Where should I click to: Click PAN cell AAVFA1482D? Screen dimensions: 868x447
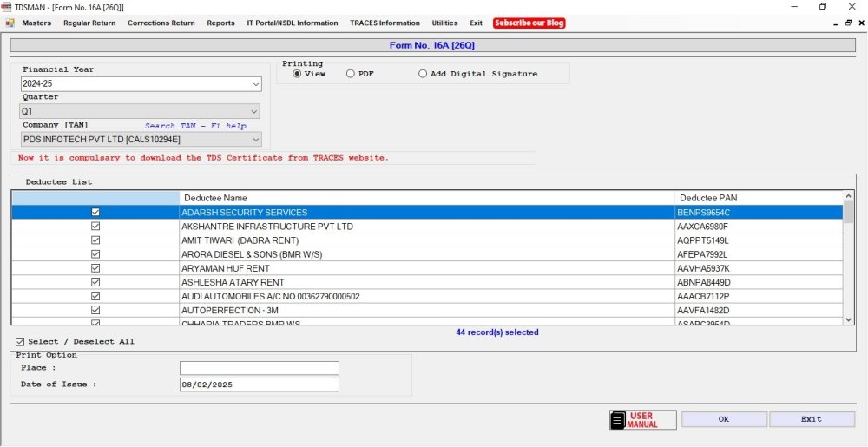click(759, 310)
